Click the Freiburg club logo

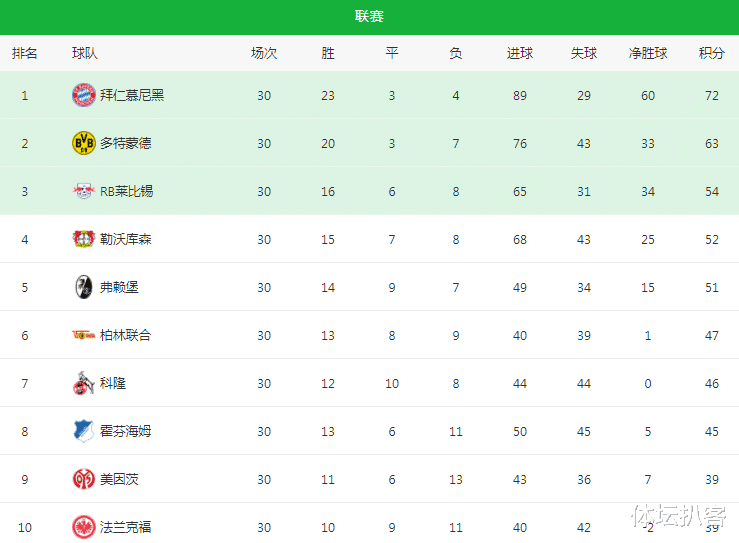84,287
